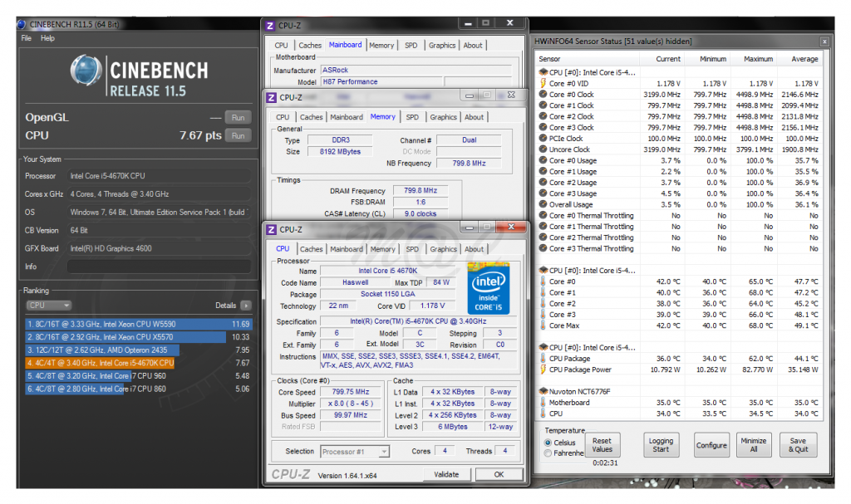Click Logging Start in HWiNFO64

(x=661, y=444)
